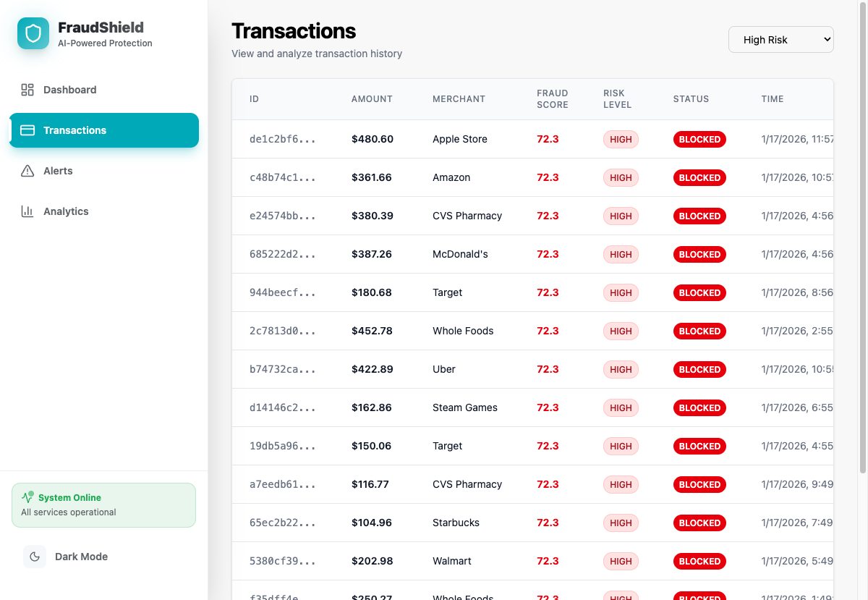Click the Time column header
The height and width of the screenshot is (600, 868).
pyautogui.click(x=773, y=99)
